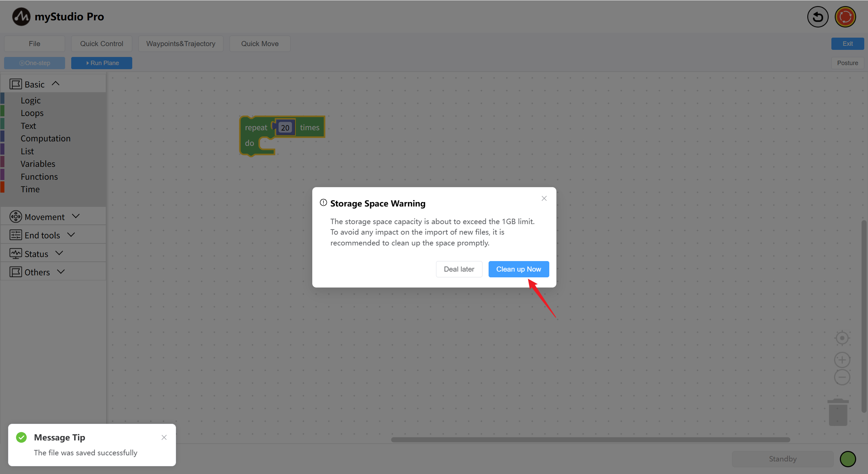Click the trash can icon
The image size is (868, 474).
[838, 412]
